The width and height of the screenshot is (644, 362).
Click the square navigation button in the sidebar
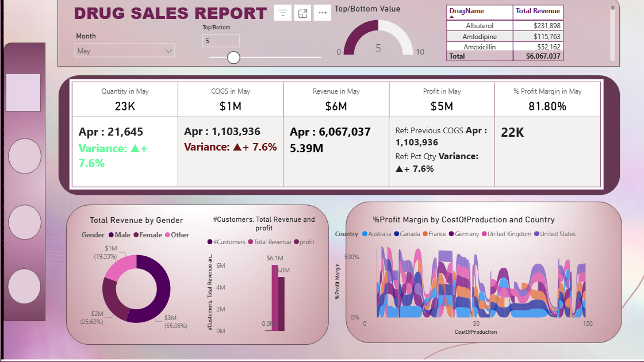tap(24, 93)
